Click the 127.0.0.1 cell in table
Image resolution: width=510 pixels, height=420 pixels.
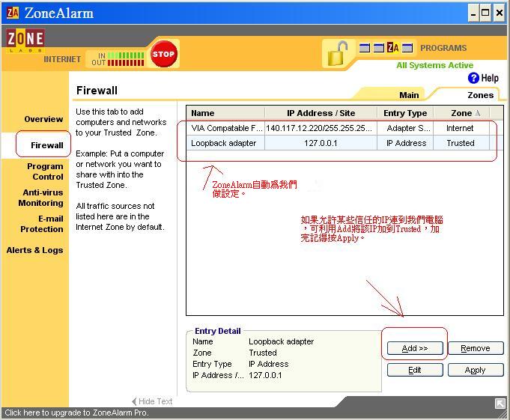point(321,143)
